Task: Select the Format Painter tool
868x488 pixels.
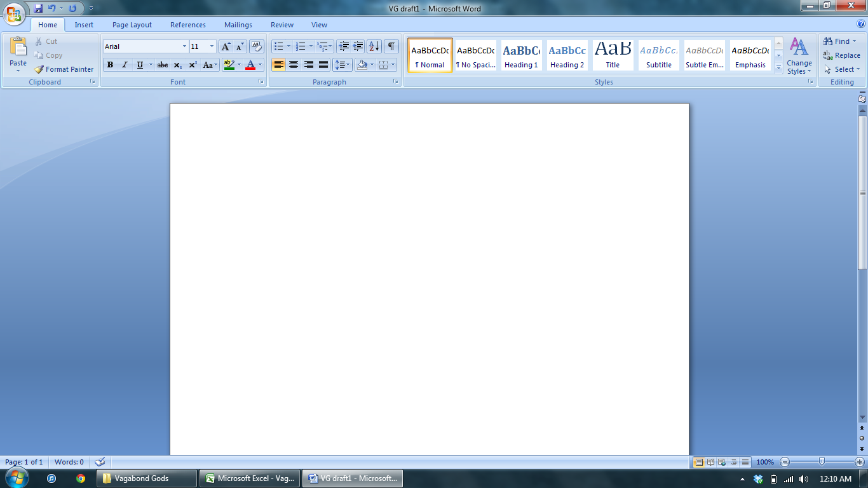Action: [64, 69]
